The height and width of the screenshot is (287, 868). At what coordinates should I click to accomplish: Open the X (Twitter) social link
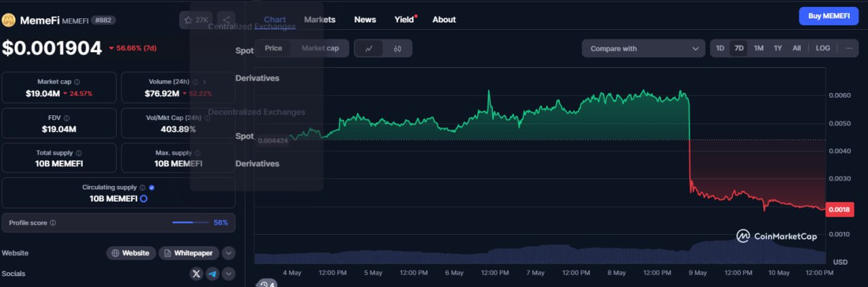coord(197,273)
